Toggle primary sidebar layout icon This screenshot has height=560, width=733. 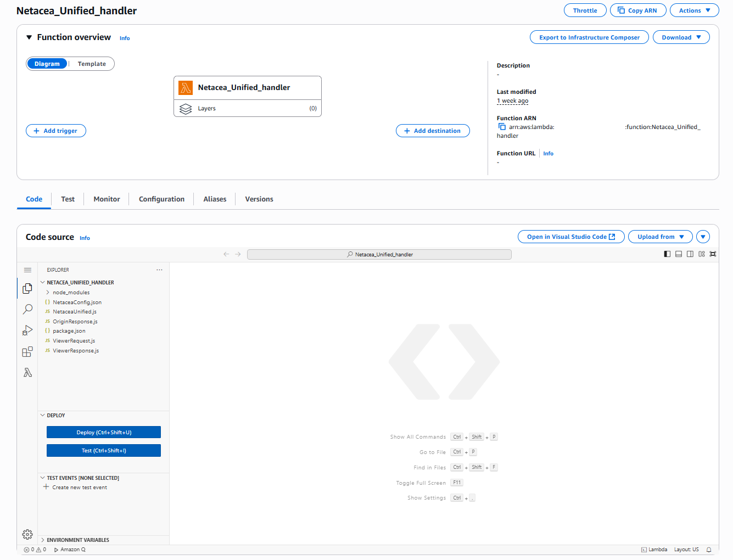point(667,254)
